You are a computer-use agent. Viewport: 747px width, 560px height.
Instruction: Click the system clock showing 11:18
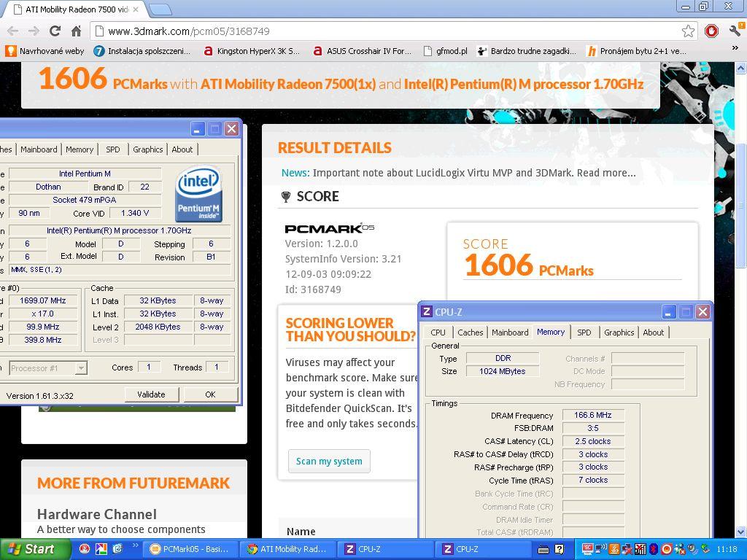[x=727, y=550]
